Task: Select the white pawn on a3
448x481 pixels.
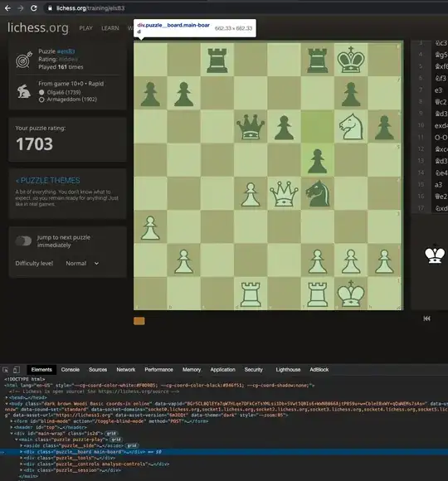Action: (x=150, y=227)
